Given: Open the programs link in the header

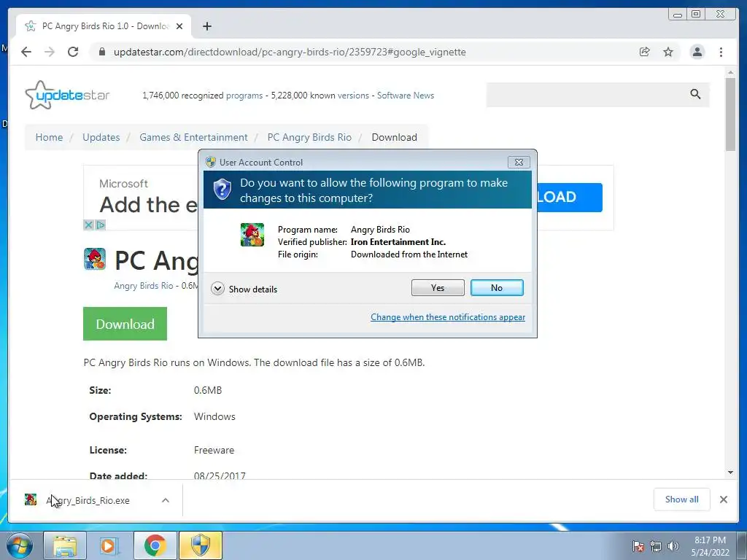Looking at the screenshot, I should click(244, 96).
